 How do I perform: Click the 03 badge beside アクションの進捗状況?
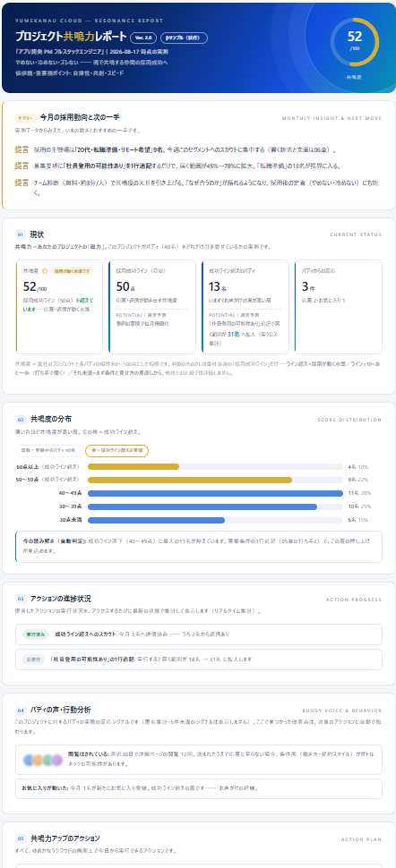21,599
